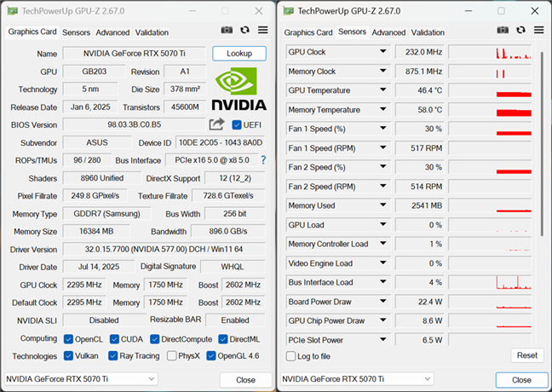Click the screenshot camera icon in left window
Viewport: 552px width, 392px height.
tap(227, 30)
